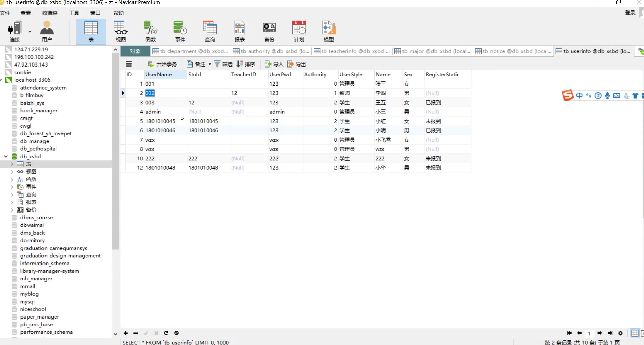Switch to grid view at bottom right

tap(634, 333)
